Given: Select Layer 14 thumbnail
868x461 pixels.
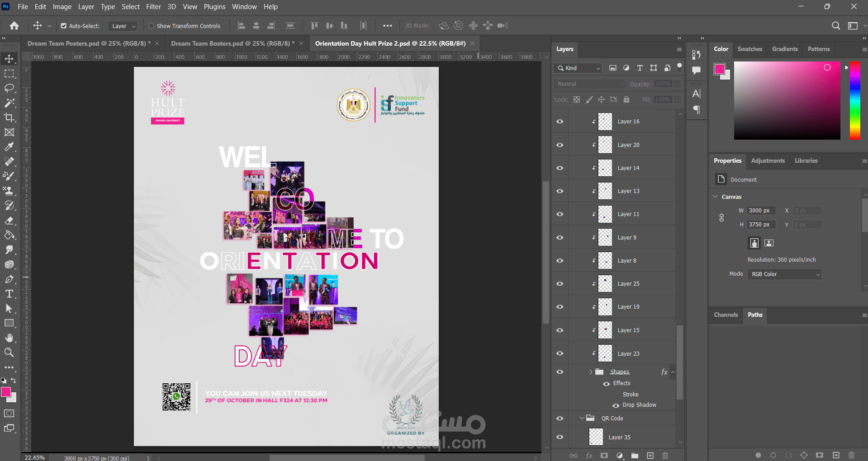Looking at the screenshot, I should coord(605,168).
